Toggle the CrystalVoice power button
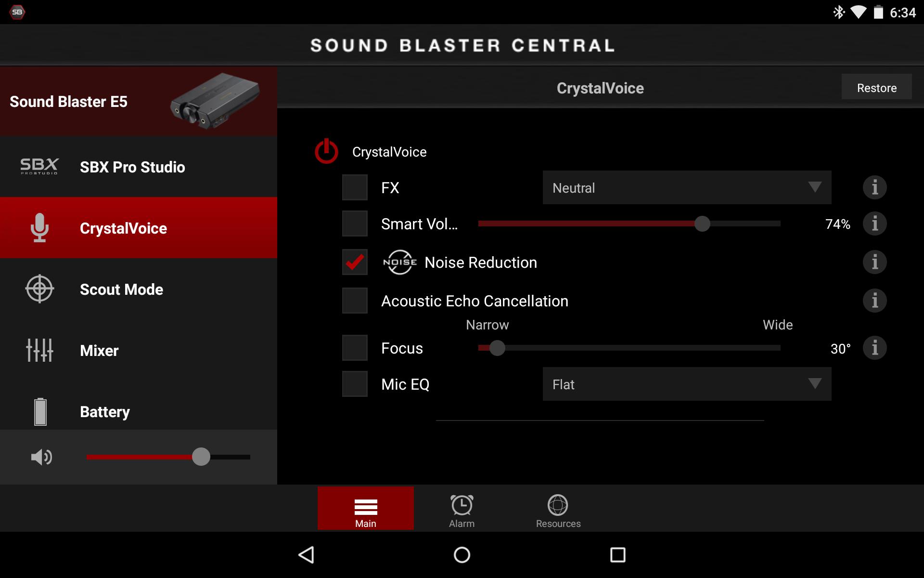 point(326,151)
